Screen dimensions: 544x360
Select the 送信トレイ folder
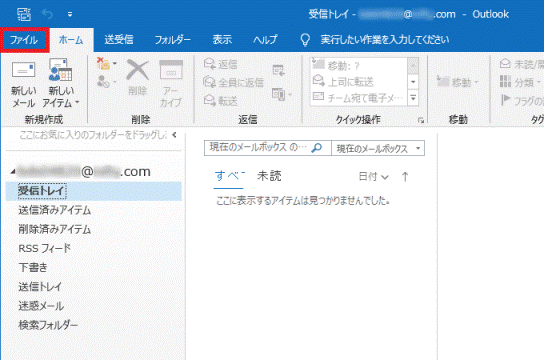click(x=40, y=286)
